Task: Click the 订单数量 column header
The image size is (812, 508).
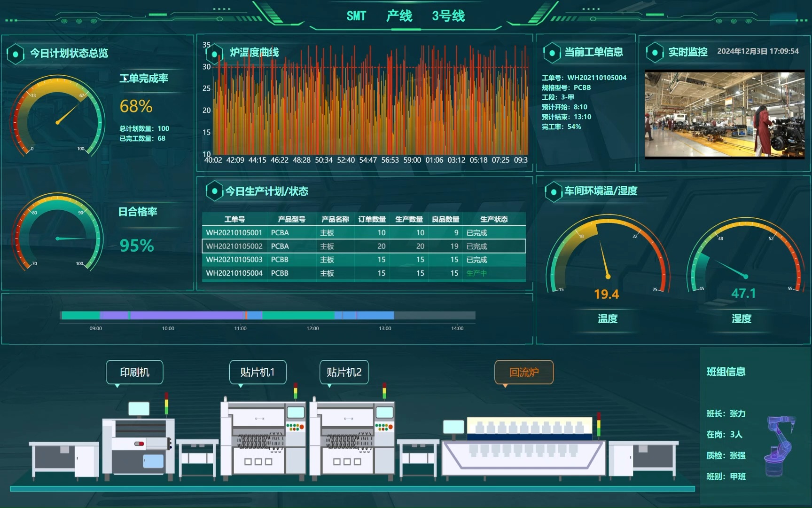Action: pyautogui.click(x=372, y=219)
